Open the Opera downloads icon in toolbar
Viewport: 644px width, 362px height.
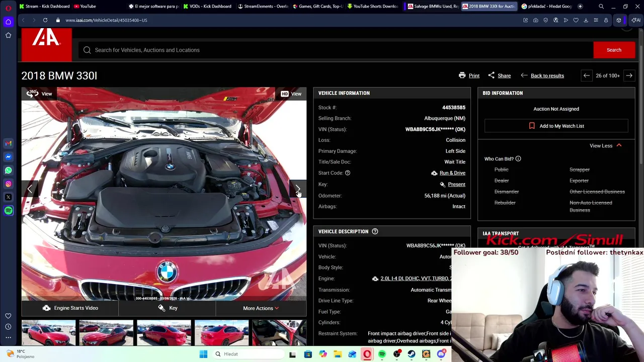pyautogui.click(x=586, y=20)
